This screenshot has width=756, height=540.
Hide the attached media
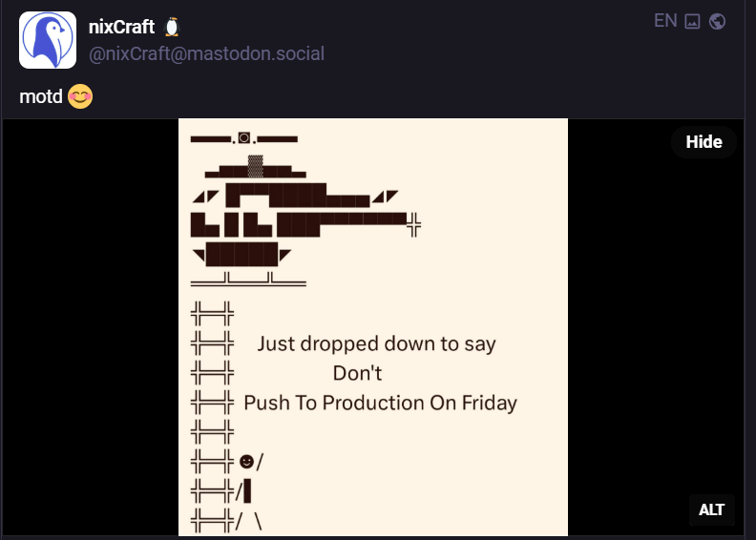tap(703, 141)
